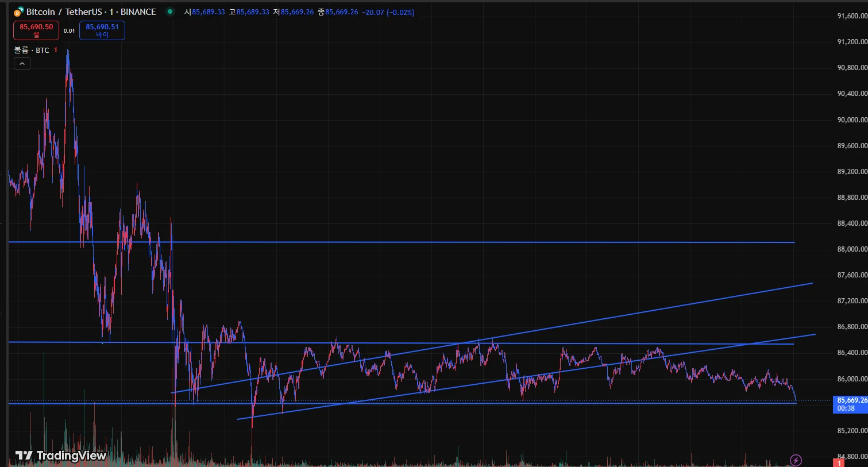Click the red notification badge on price axis
This screenshot has width=868, height=467.
coord(839,463)
